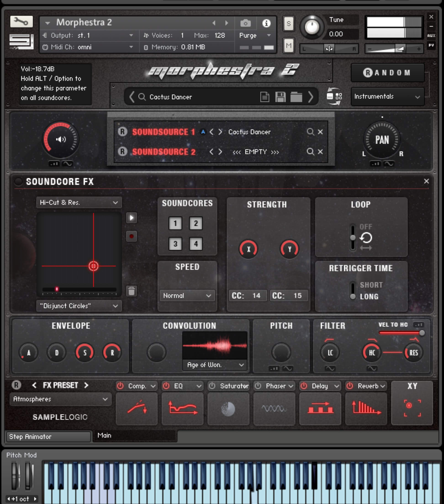
Task: Take a snapshot with the camera icon
Action: (x=246, y=23)
